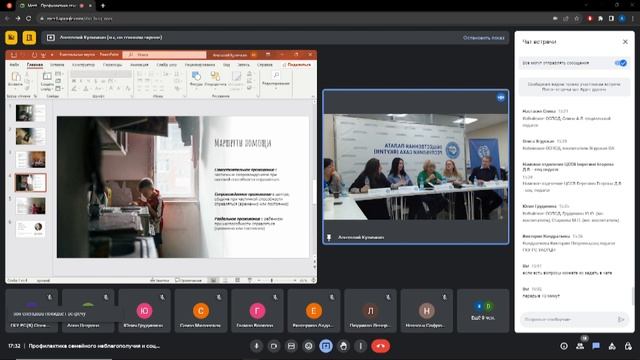Toggle the chat panel icon in bottom bar
The height and width of the screenshot is (360, 640).
click(x=596, y=346)
